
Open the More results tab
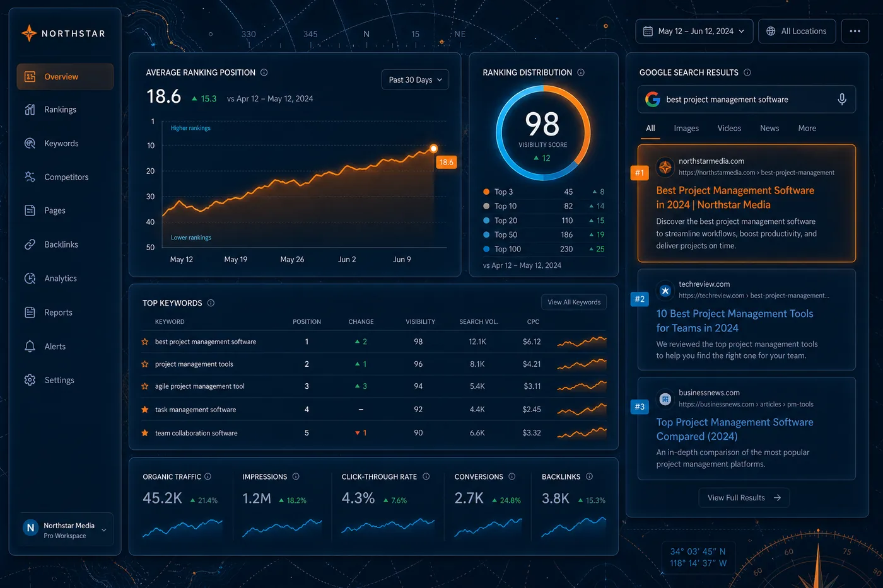coord(807,128)
